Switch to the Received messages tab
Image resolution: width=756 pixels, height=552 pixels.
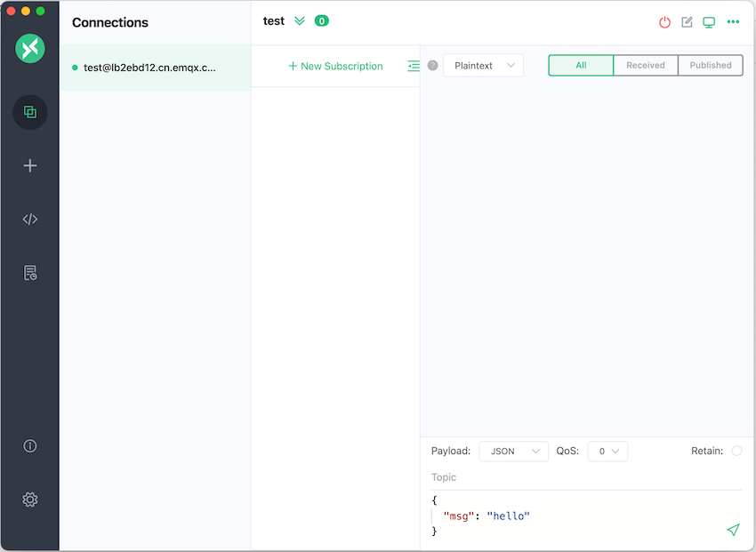point(646,66)
